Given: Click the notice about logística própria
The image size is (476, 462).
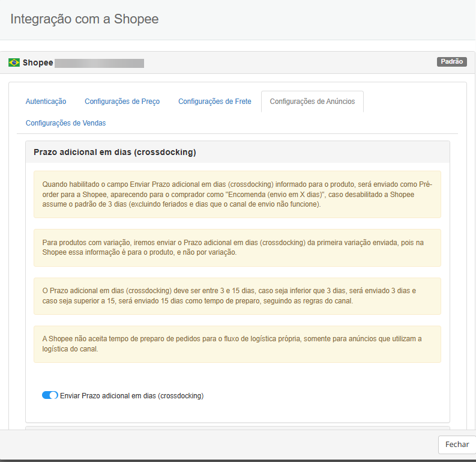Looking at the screenshot, I should (237, 344).
